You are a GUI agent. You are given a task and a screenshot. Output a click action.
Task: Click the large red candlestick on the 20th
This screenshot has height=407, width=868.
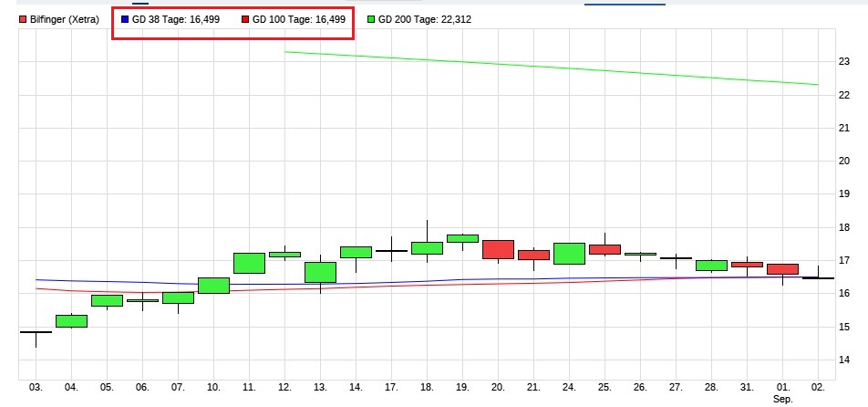pos(498,250)
